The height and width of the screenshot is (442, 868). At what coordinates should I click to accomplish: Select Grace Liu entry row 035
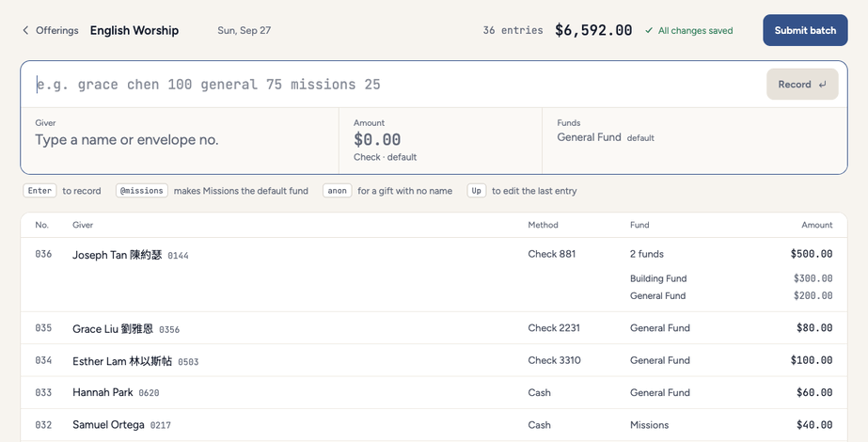[x=434, y=328]
